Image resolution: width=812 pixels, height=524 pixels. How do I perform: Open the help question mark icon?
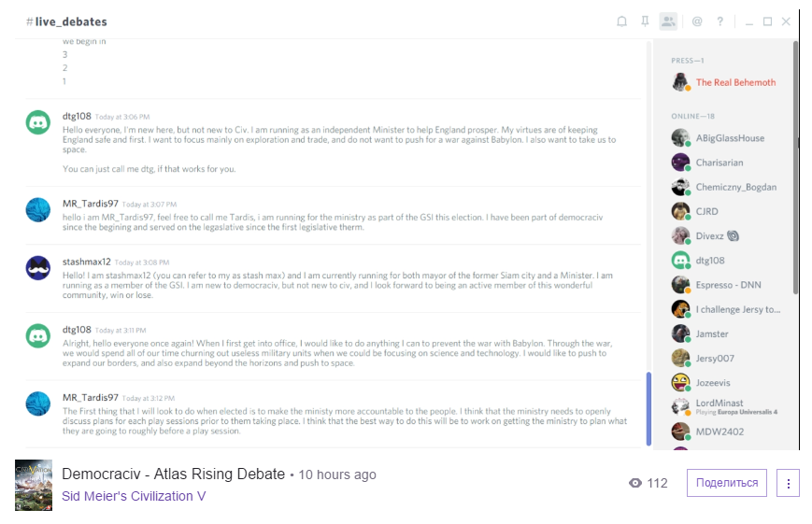click(720, 21)
